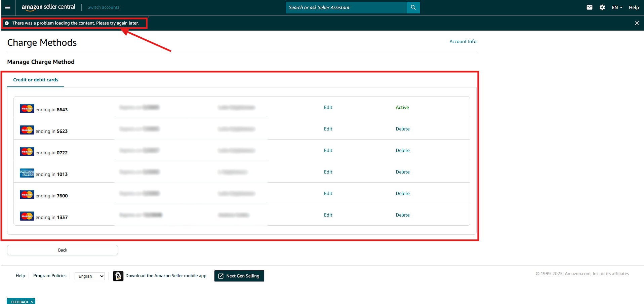Select the Credit or debit cards tab

pos(36,80)
